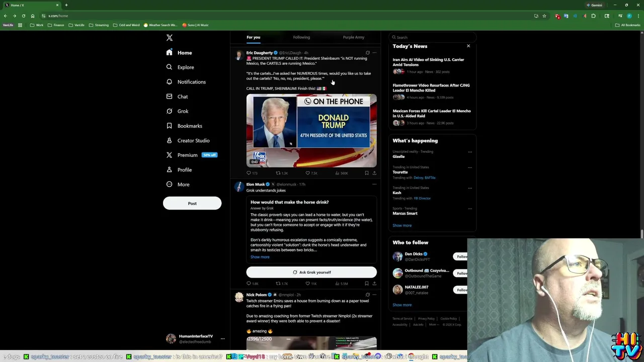Bookmark Elon Musk's post
644x362 pixels.
tap(367, 284)
